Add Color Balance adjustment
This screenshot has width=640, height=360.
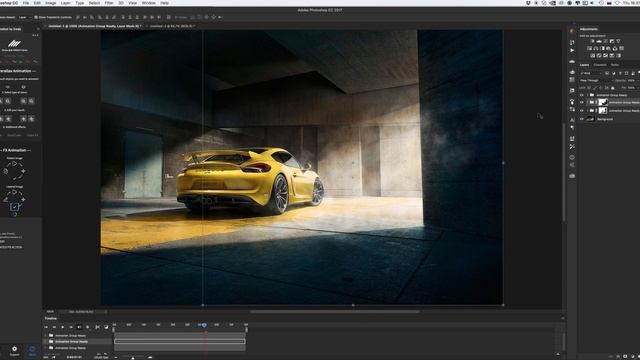(596, 48)
